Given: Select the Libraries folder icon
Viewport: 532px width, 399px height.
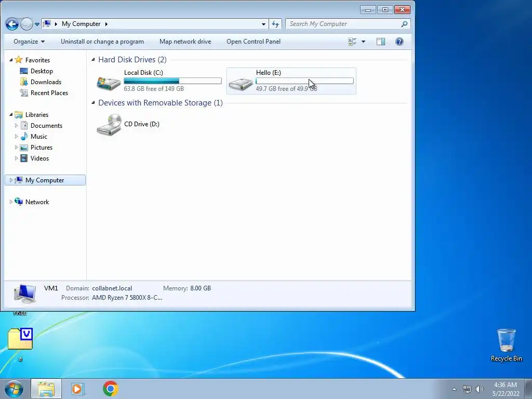Looking at the screenshot, I should [19, 115].
